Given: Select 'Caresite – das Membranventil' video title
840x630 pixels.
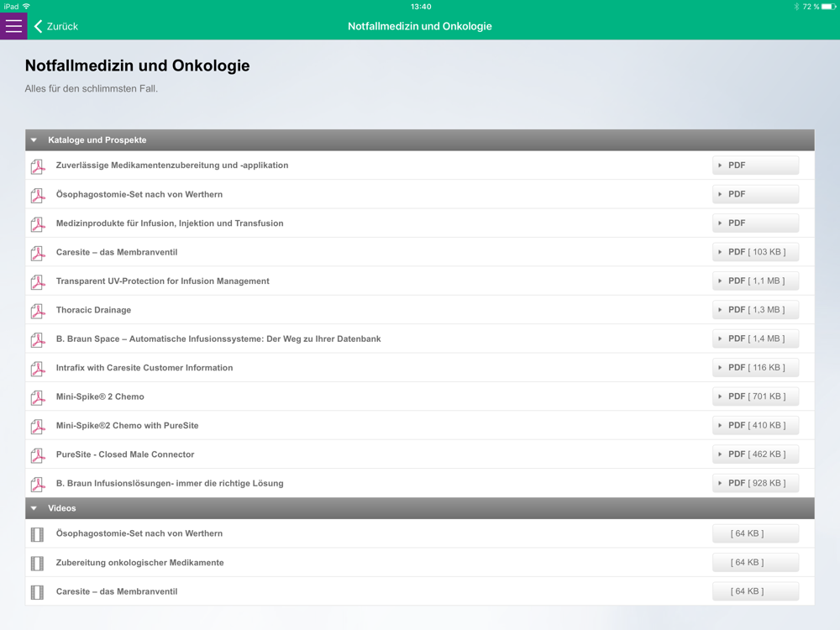Looking at the screenshot, I should [117, 591].
